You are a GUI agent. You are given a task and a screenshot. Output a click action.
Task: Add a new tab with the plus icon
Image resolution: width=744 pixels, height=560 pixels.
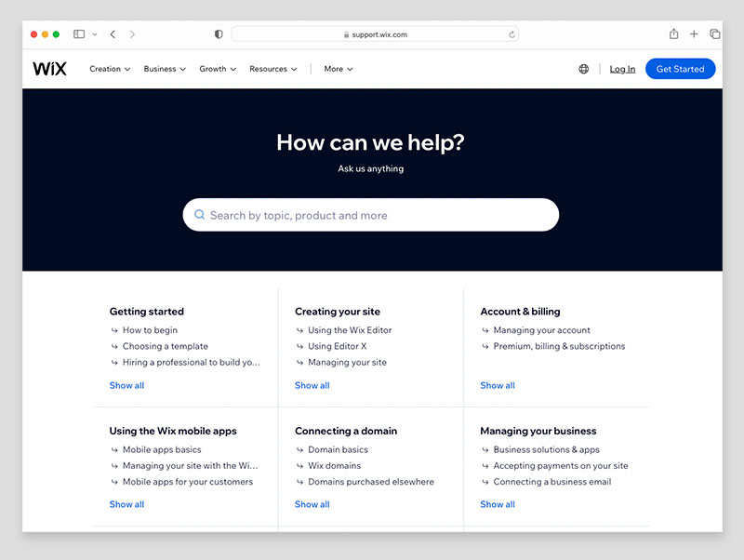tap(694, 34)
